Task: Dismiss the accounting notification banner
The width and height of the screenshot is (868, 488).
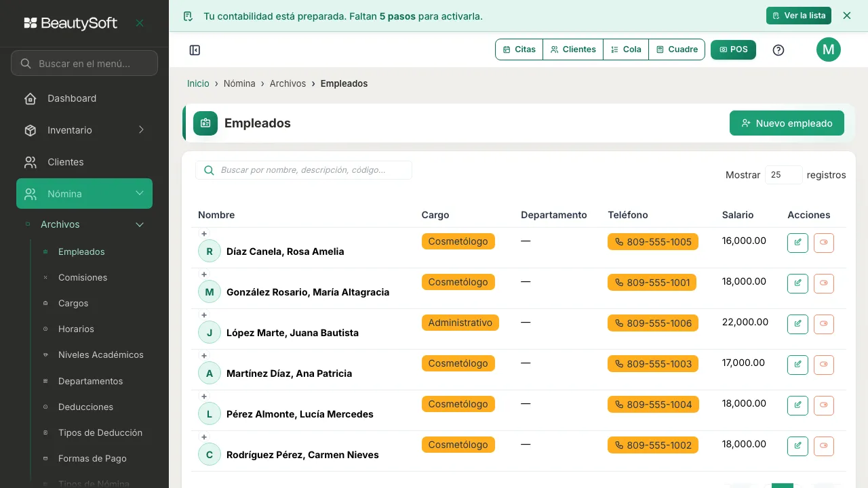Action: tap(846, 16)
